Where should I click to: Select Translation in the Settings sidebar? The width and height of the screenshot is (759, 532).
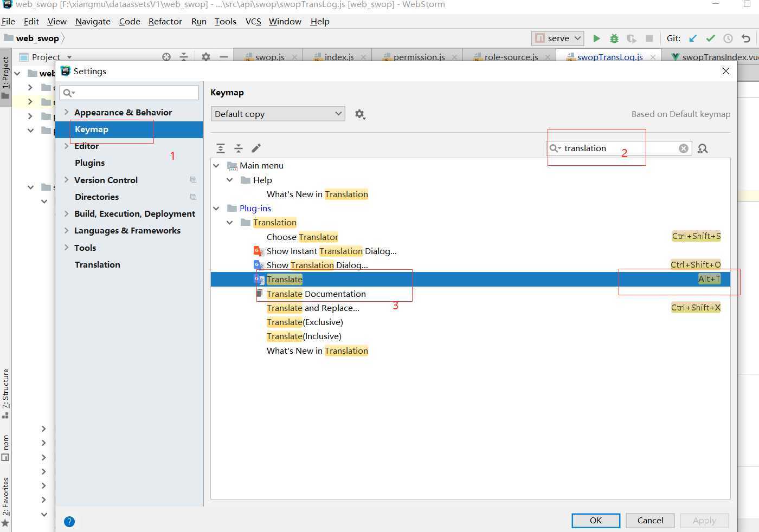pos(98,265)
